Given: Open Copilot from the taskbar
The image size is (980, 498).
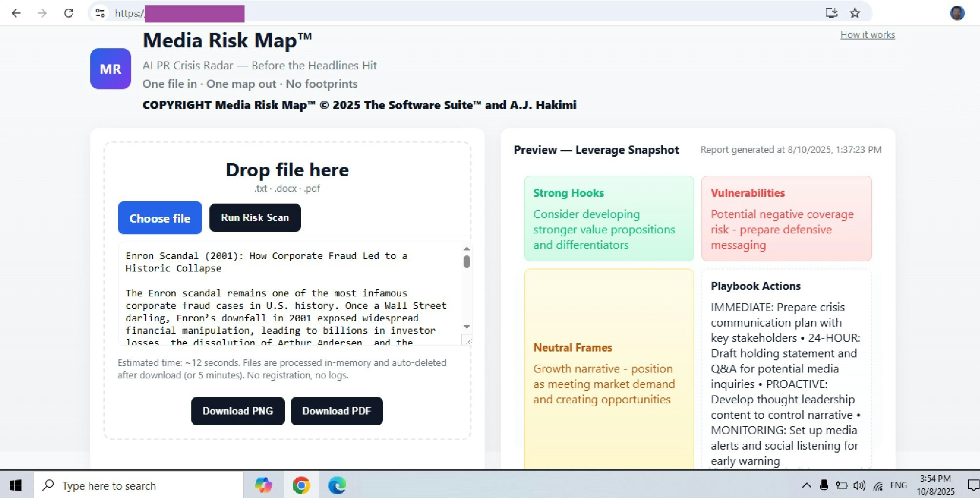Looking at the screenshot, I should (x=264, y=485).
